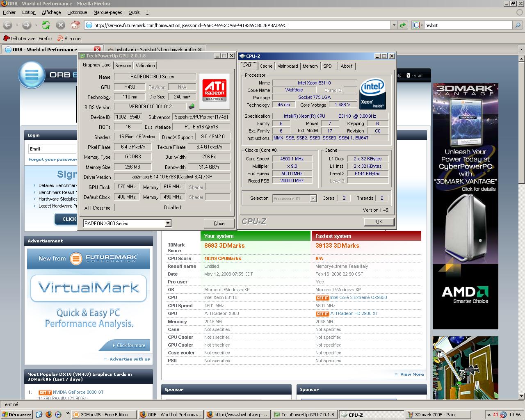Open Google search engine selector
The height and width of the screenshot is (420, 525).
[x=418, y=25]
